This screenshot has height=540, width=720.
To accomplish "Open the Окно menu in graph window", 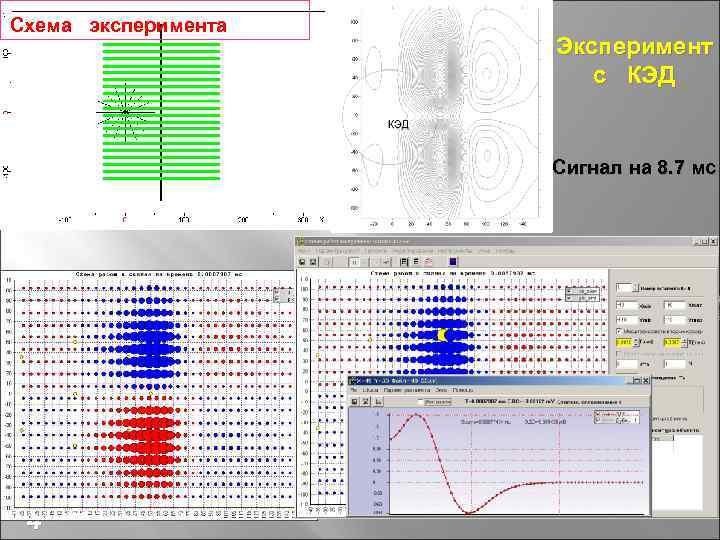I will click(441, 390).
